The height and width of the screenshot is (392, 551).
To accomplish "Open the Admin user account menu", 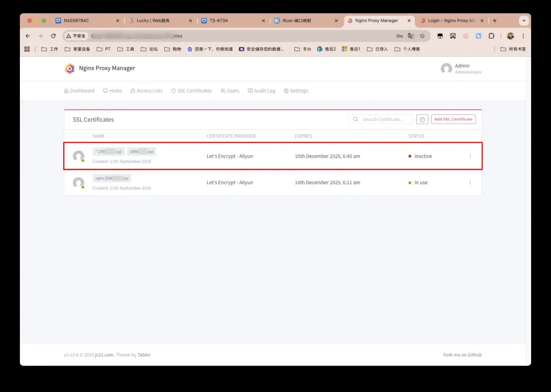I will 461,68.
